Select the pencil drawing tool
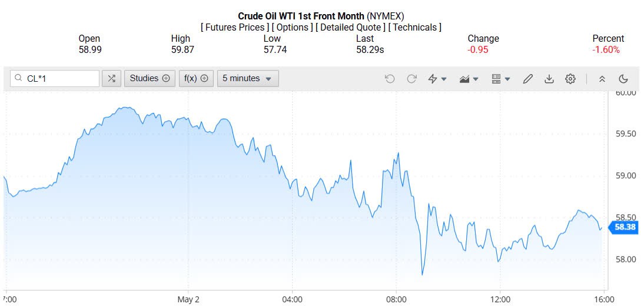The width and height of the screenshot is (644, 307). (x=527, y=79)
